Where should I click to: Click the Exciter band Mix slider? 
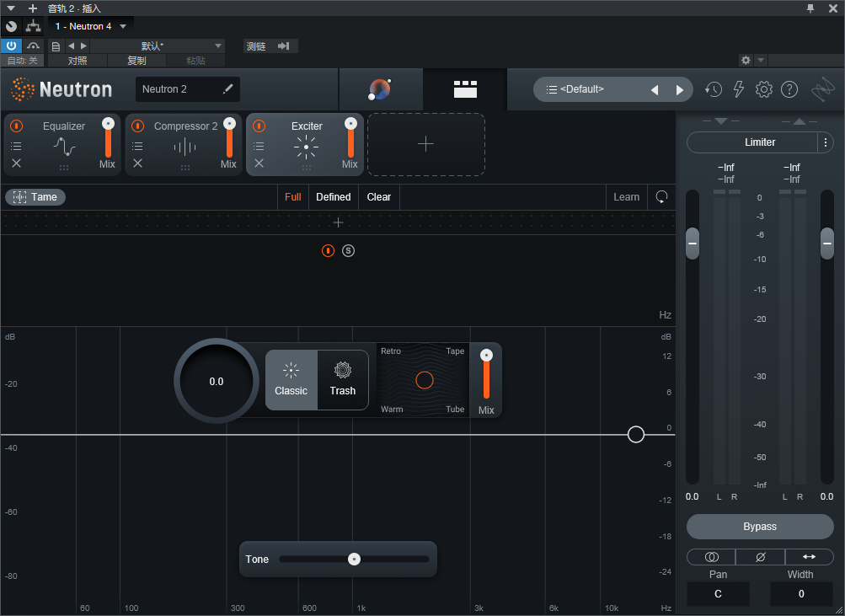tap(486, 376)
